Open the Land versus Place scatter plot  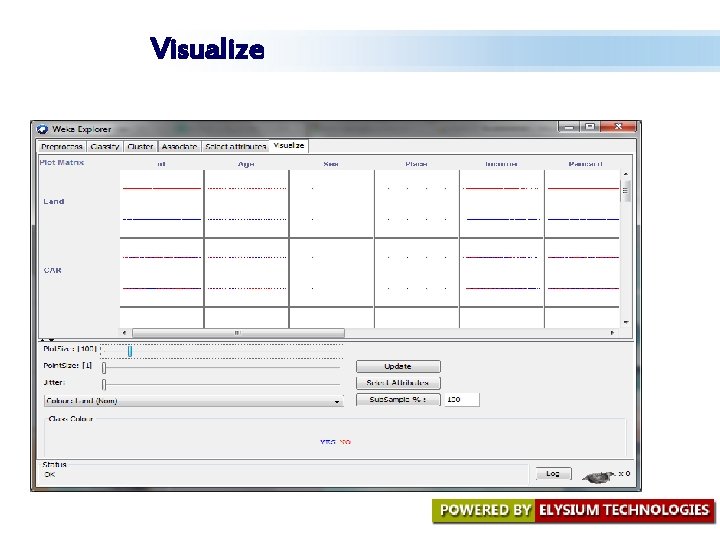tap(416, 204)
